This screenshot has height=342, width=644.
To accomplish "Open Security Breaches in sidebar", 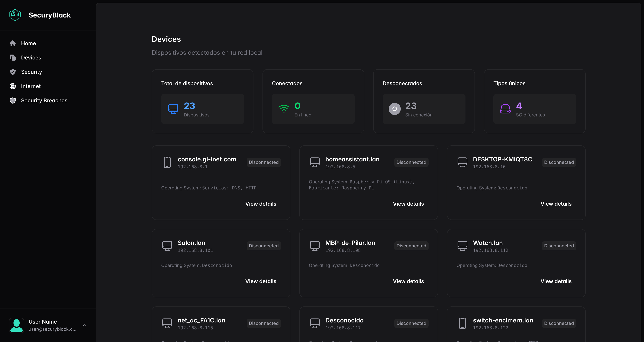I will pos(48,100).
